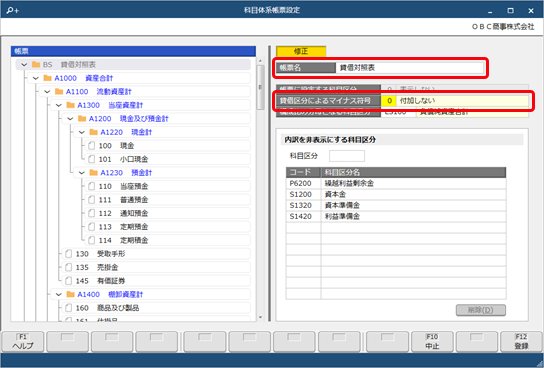
Task: Select tree row text 小口現金
Action: pyautogui.click(x=134, y=159)
